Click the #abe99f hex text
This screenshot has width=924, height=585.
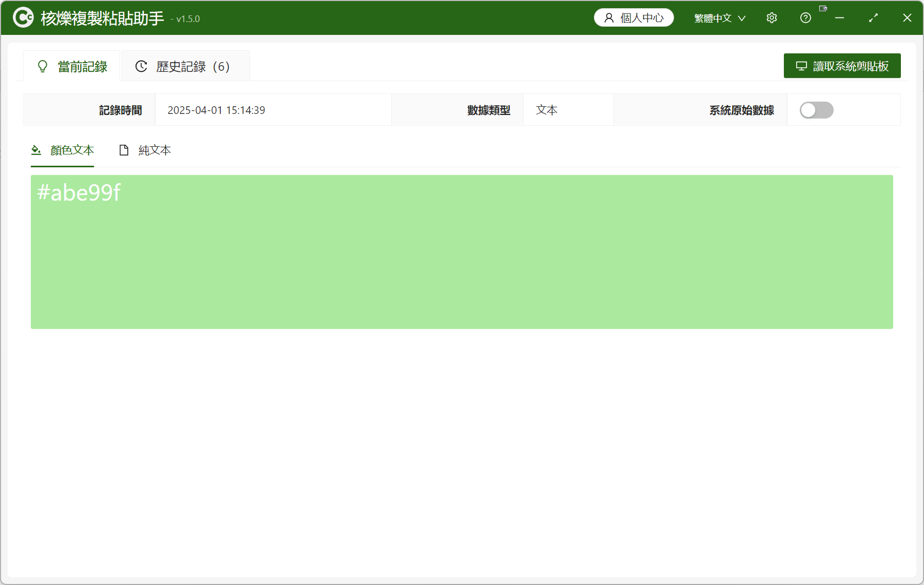[x=79, y=193]
